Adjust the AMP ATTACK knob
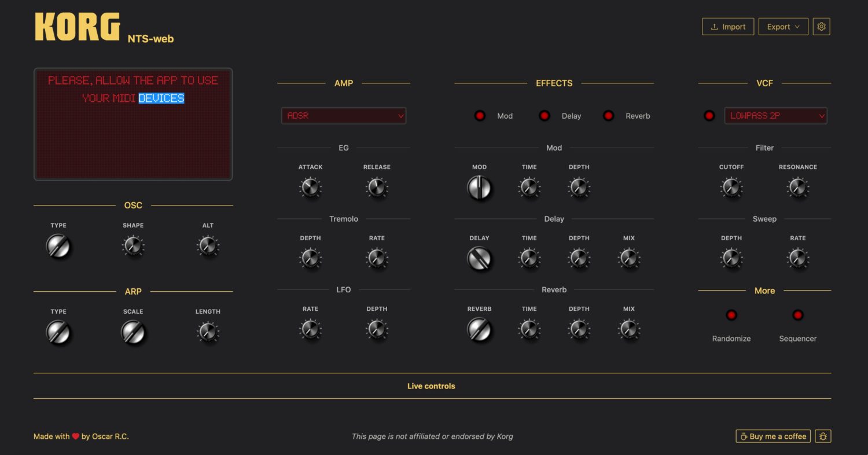The image size is (868, 455). (x=311, y=187)
